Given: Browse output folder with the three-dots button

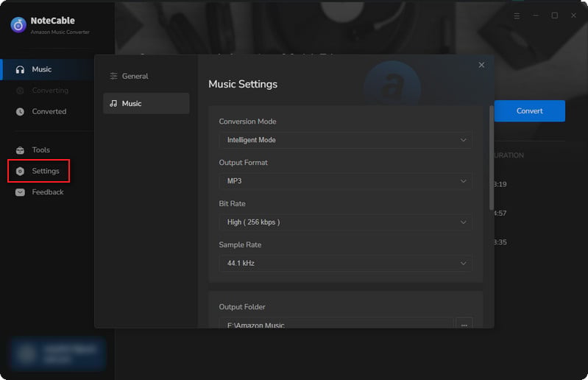Looking at the screenshot, I should [464, 323].
